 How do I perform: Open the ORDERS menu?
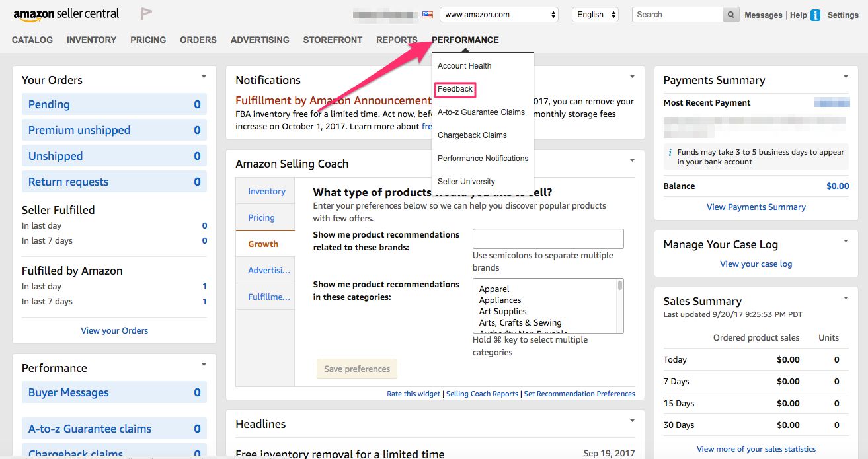(x=198, y=40)
